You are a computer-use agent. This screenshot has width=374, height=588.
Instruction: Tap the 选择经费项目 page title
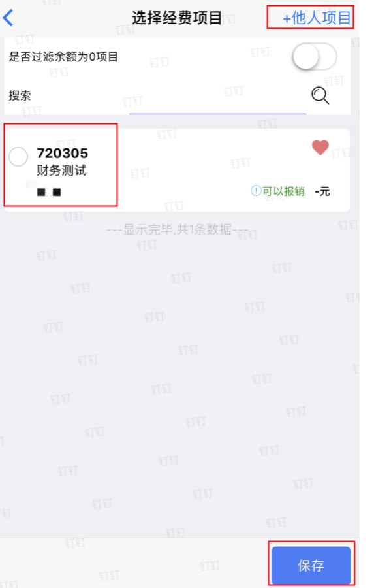[x=177, y=18]
